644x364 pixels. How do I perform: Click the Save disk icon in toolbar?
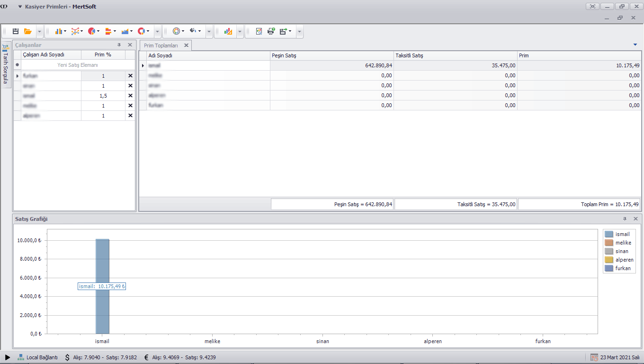pyautogui.click(x=16, y=31)
